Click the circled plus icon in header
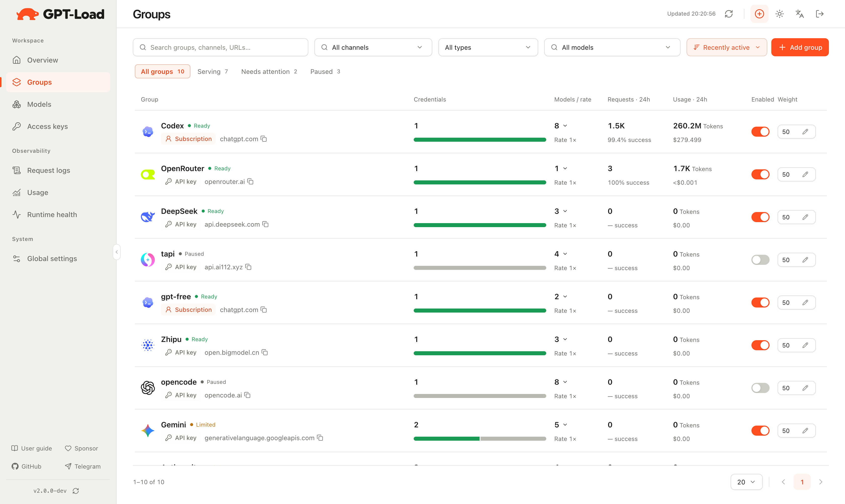 click(759, 14)
